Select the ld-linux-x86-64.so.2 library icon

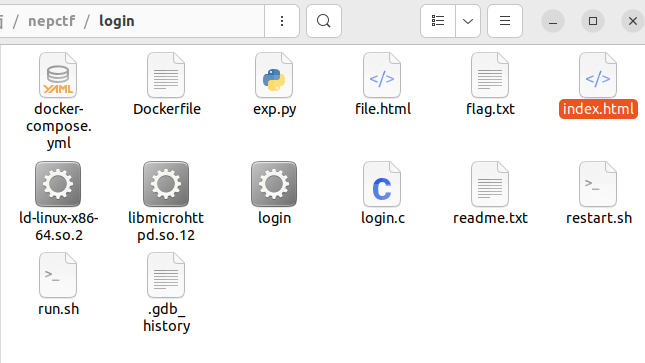click(58, 184)
